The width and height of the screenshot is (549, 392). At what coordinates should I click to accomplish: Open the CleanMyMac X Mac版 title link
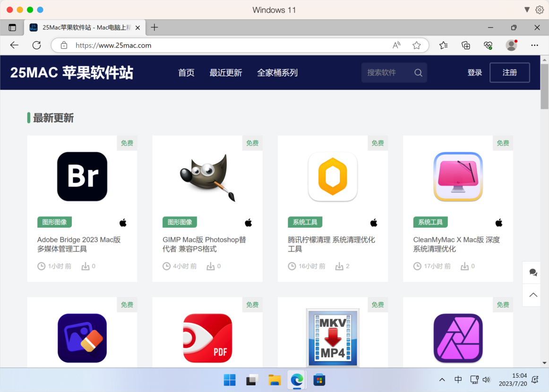[x=456, y=244]
